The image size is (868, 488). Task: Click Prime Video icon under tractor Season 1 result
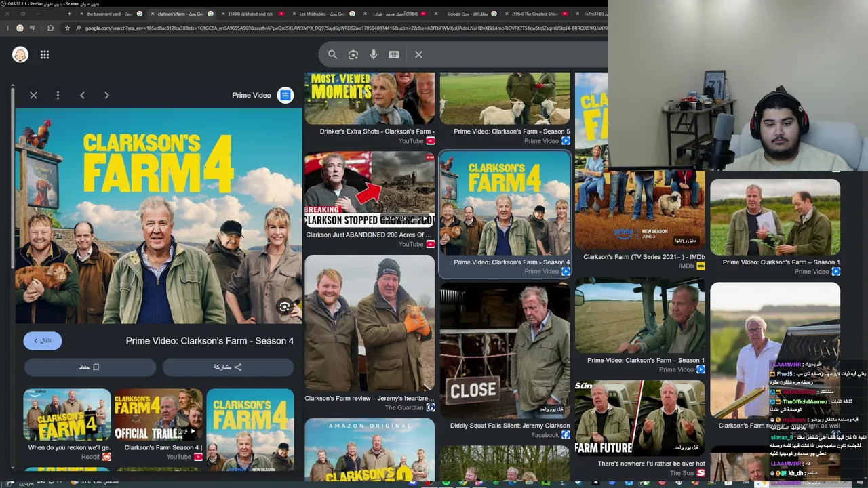click(701, 369)
